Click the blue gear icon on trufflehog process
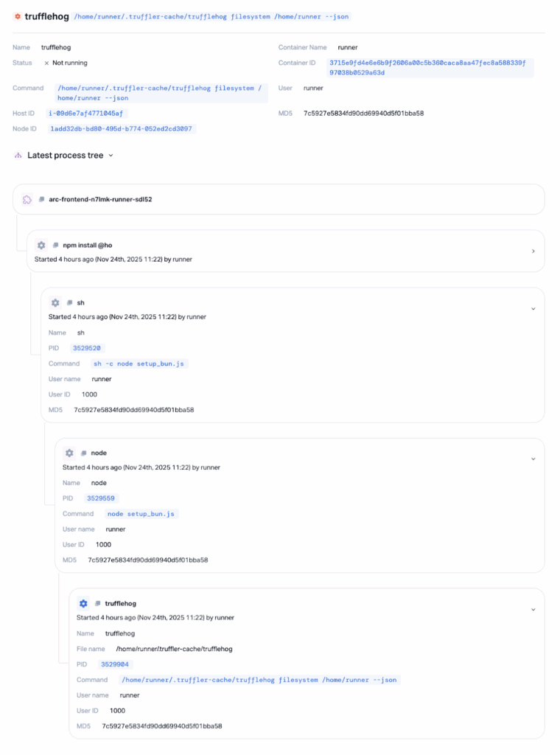 [83, 603]
